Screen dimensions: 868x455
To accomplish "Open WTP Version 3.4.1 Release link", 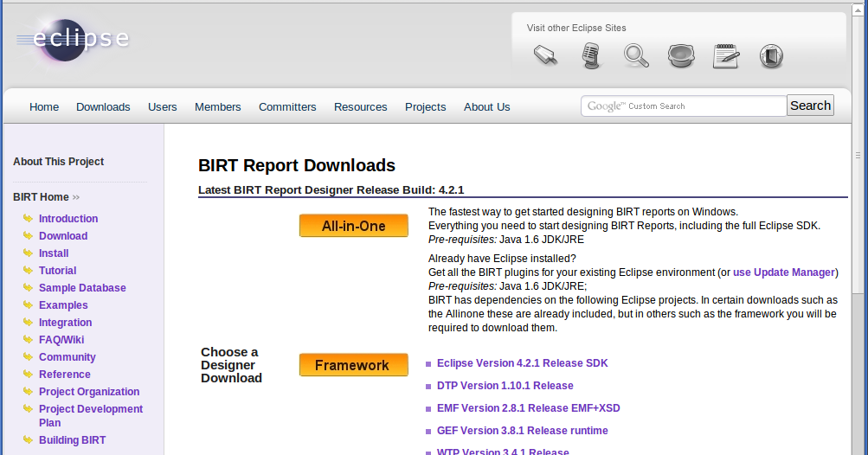I will 503,452.
